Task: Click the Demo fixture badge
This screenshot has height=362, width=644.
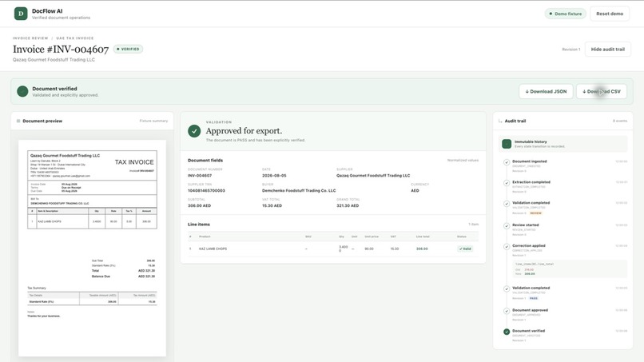Action: [x=566, y=14]
